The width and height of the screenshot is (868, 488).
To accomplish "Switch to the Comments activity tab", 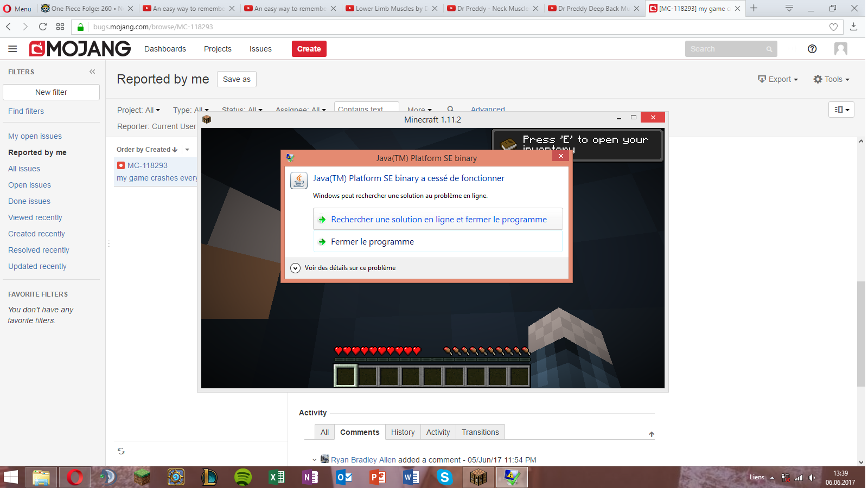I will click(360, 432).
